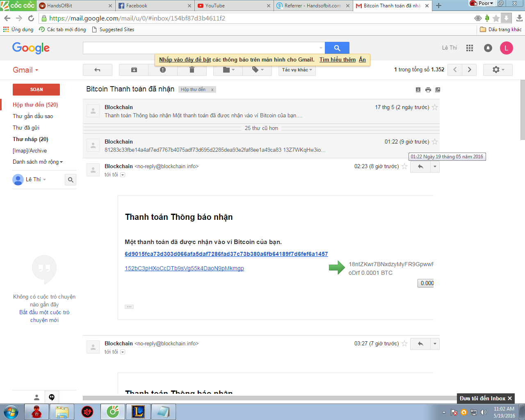Open the Move to folder dropdown
525x420 pixels.
228,70
